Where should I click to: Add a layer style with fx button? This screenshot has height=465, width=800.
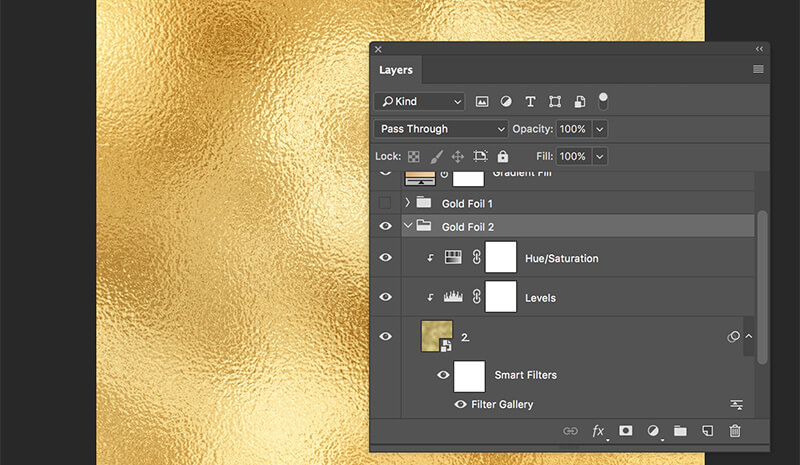(x=598, y=431)
